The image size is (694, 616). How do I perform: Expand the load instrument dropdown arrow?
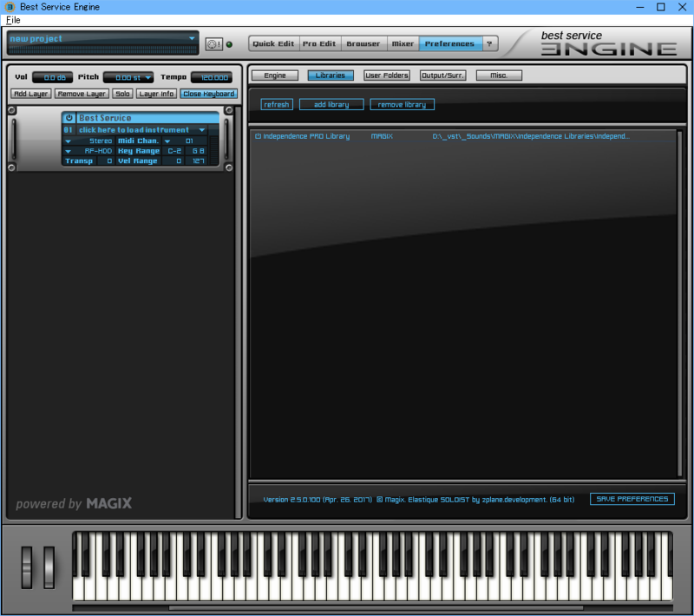[x=202, y=130]
